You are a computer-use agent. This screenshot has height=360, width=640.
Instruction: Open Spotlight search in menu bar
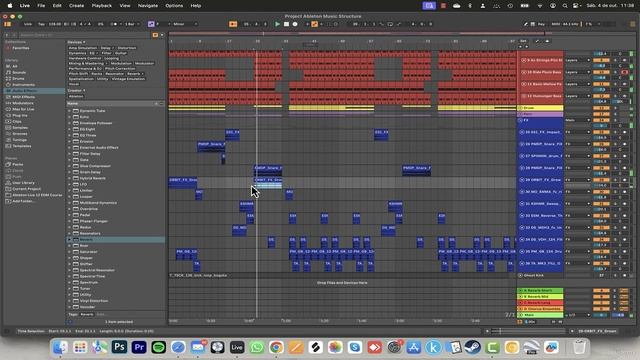565,6
